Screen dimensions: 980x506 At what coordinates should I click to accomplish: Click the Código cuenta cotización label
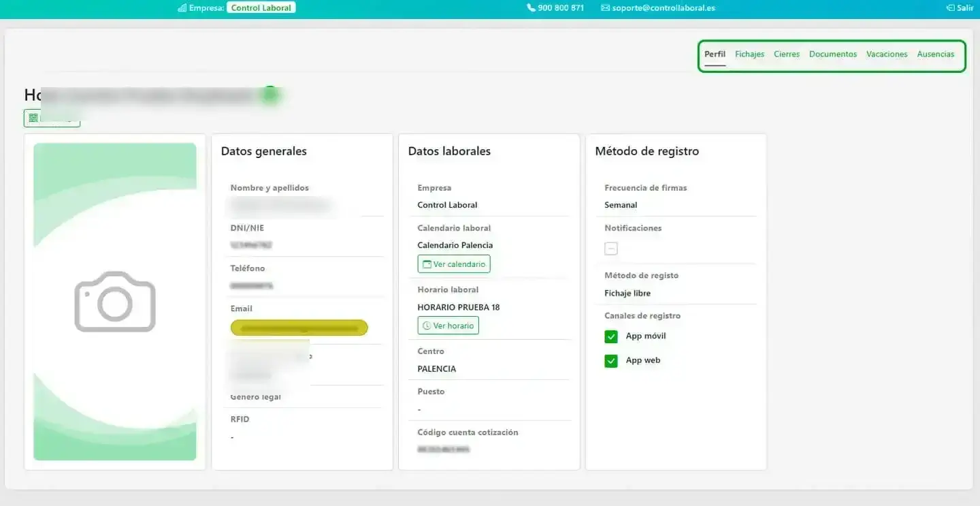tap(468, 432)
